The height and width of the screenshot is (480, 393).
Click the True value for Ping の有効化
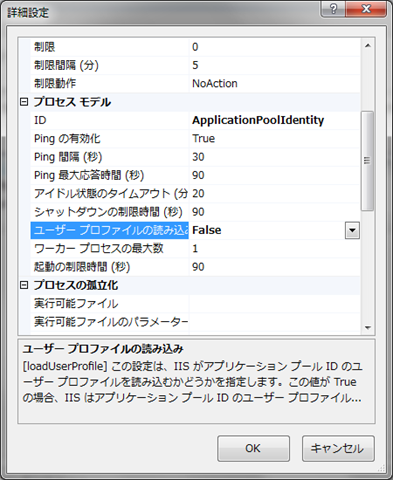click(204, 139)
